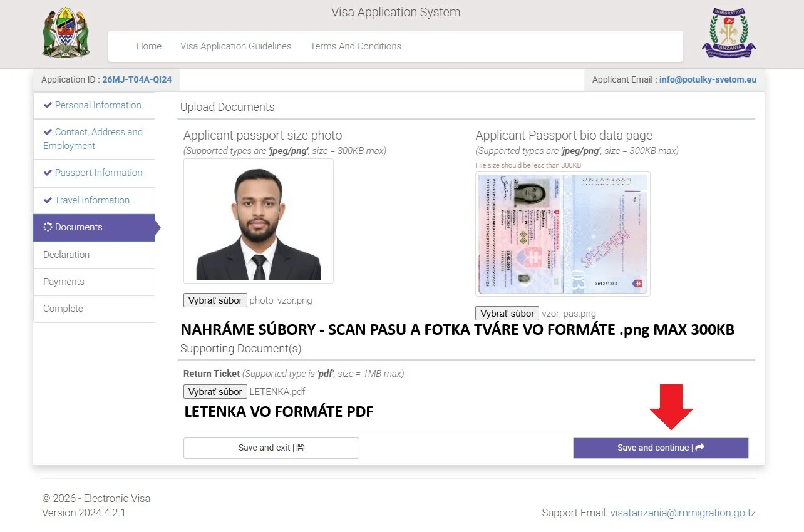Click the checkmark beside Passport Information
This screenshot has height=532, width=804.
(x=48, y=173)
